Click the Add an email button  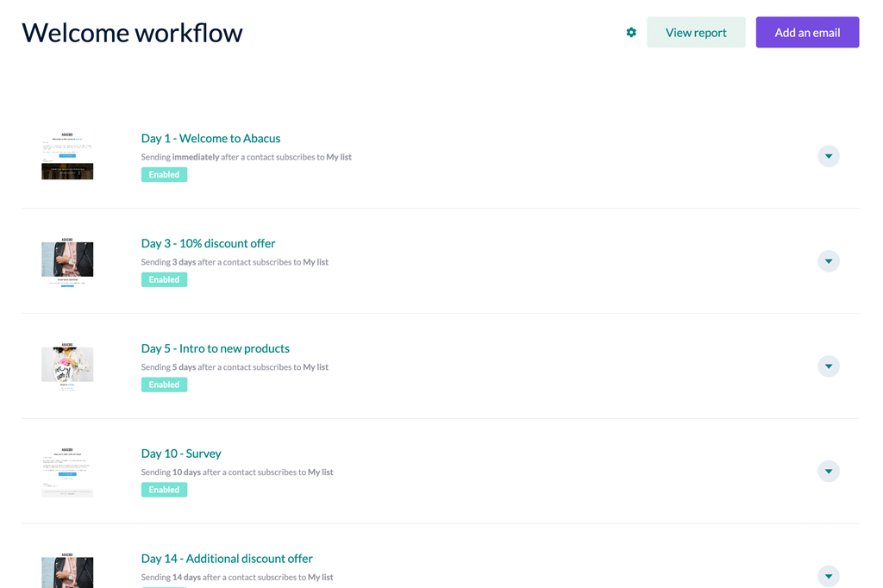807,32
